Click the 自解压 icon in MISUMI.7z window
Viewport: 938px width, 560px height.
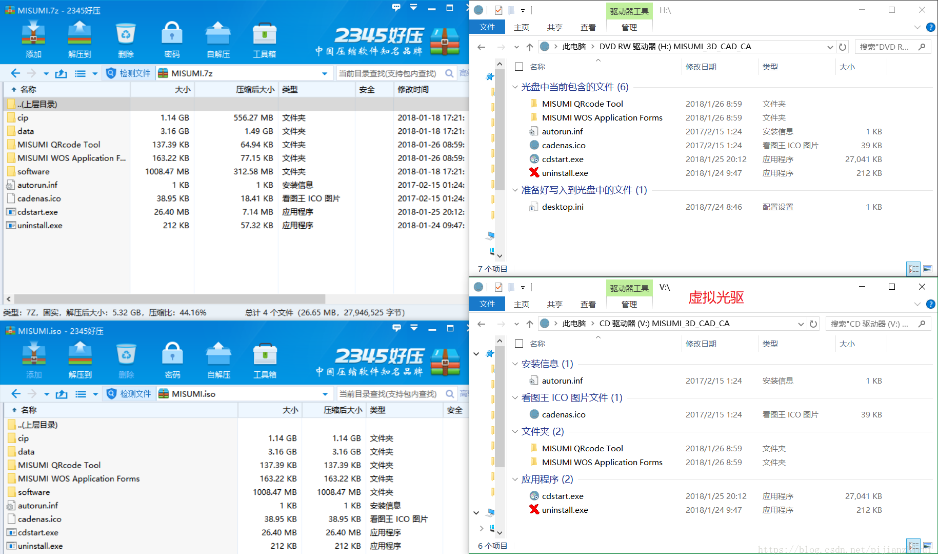click(218, 39)
